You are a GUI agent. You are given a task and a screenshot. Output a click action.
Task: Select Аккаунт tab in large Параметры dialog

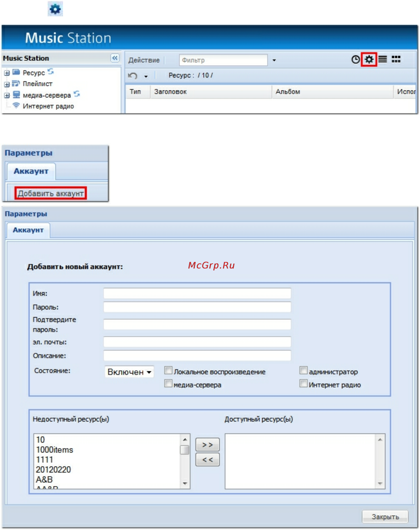(28, 230)
